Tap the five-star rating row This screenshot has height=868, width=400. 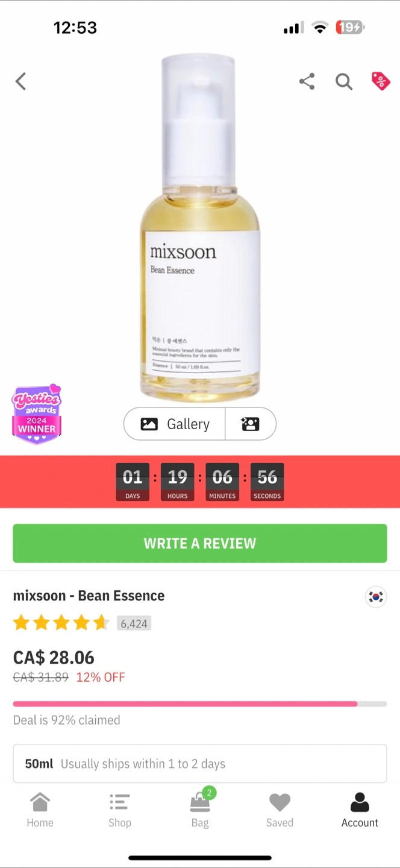[61, 623]
